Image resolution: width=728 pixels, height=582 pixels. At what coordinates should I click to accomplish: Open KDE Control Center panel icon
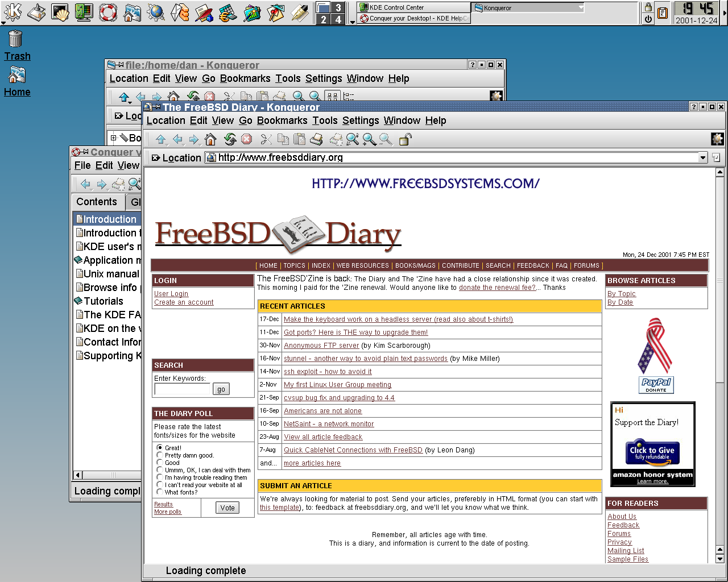coord(84,12)
